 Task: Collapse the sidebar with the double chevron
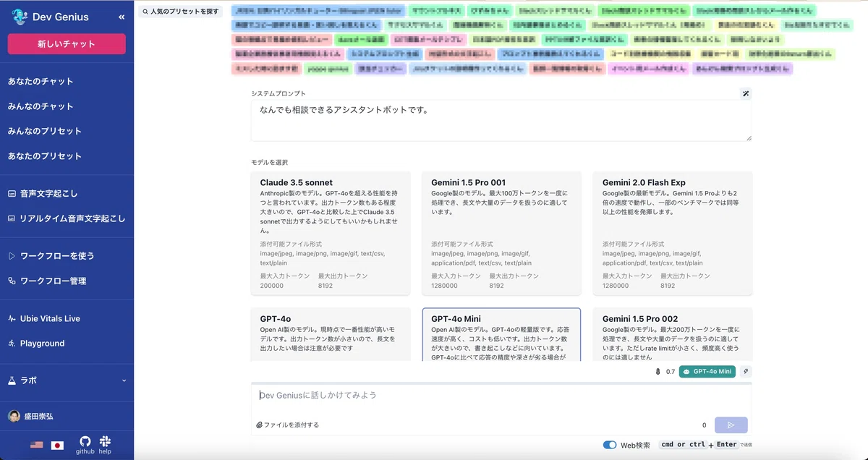(122, 17)
